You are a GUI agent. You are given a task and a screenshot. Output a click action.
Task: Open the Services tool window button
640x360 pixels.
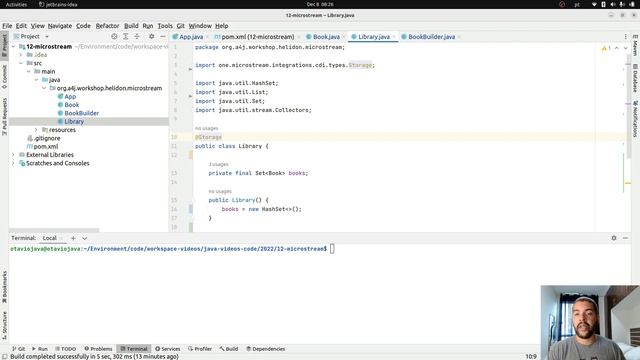click(167, 349)
